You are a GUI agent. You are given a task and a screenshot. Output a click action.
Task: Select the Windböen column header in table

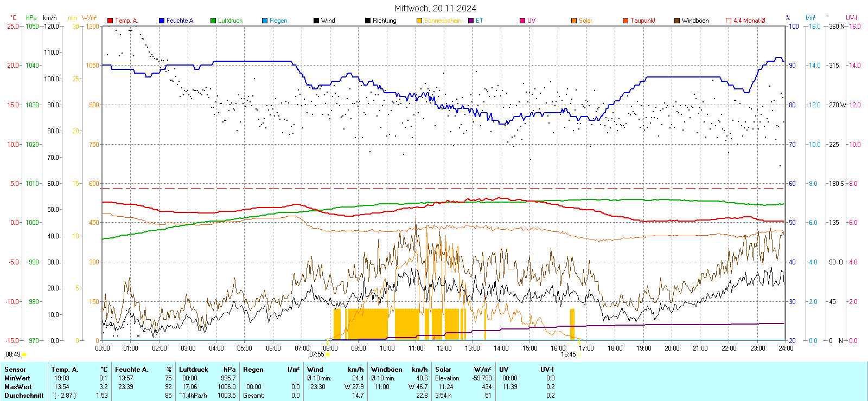pos(387,370)
